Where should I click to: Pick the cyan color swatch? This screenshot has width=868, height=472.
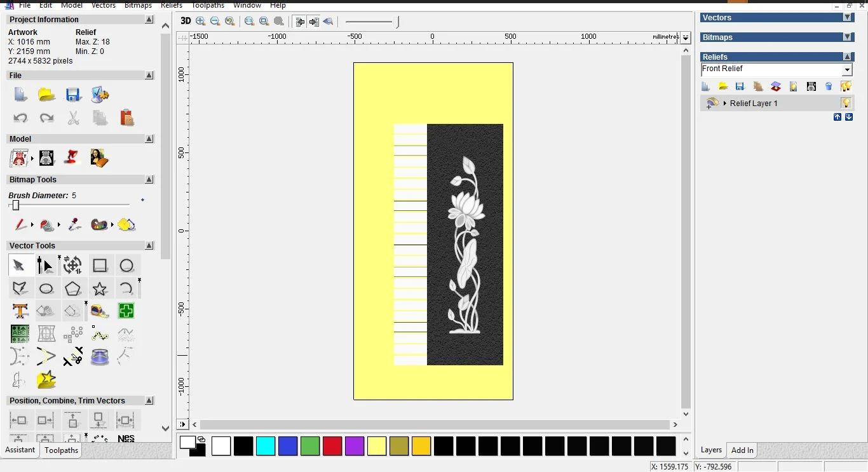click(x=266, y=446)
